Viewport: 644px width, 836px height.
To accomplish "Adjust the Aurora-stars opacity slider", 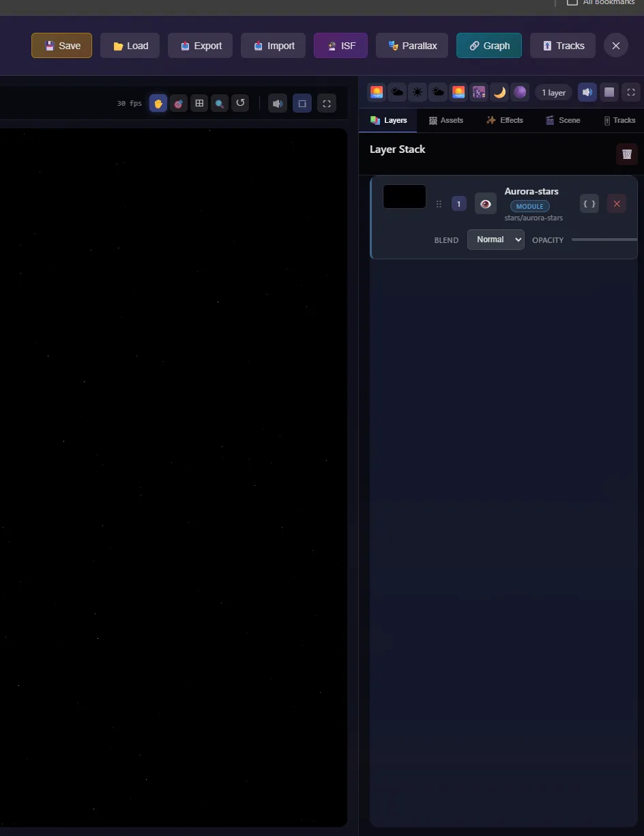I will coord(604,240).
